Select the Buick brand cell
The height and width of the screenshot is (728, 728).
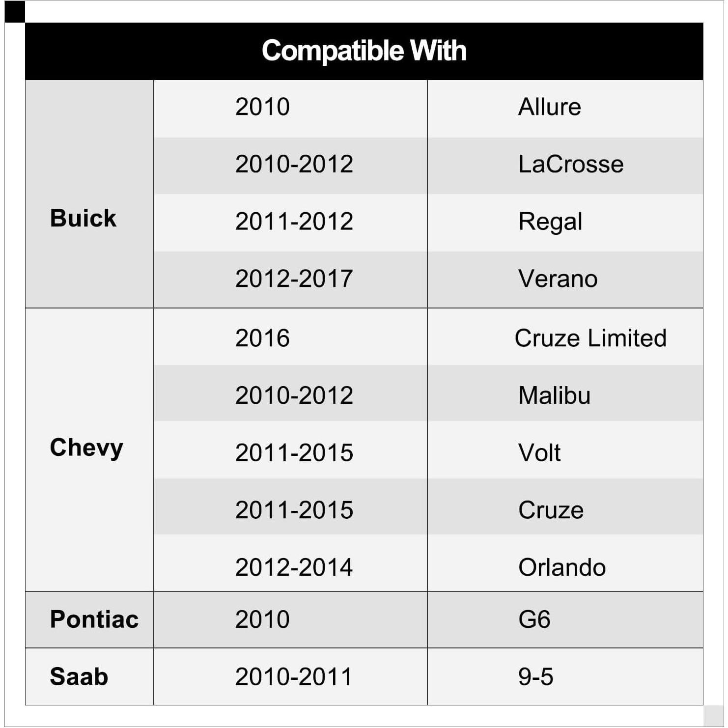pyautogui.click(x=83, y=218)
